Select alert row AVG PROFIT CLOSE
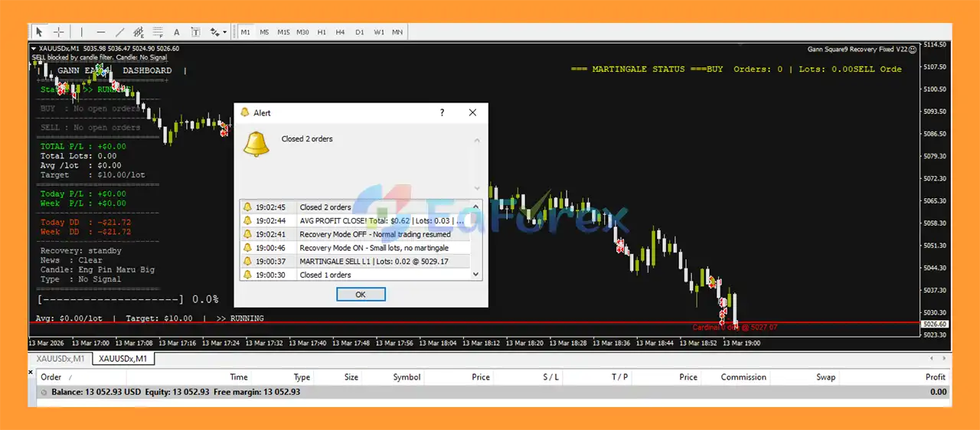Screen dimensions: 980x430 tap(355, 220)
